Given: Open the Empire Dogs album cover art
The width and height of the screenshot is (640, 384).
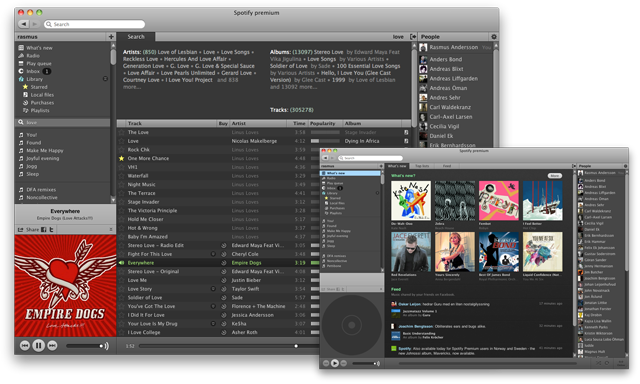Looking at the screenshot, I should (x=65, y=285).
